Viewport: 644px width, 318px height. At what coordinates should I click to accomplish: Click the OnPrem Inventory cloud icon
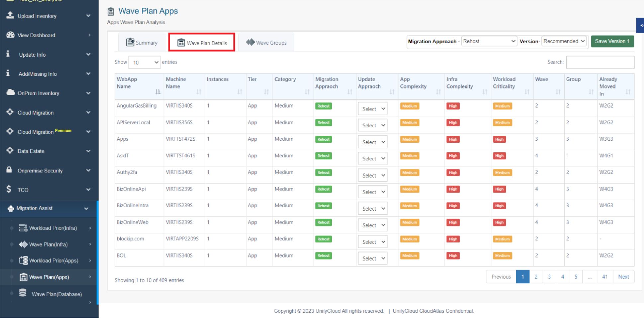pyautogui.click(x=10, y=92)
